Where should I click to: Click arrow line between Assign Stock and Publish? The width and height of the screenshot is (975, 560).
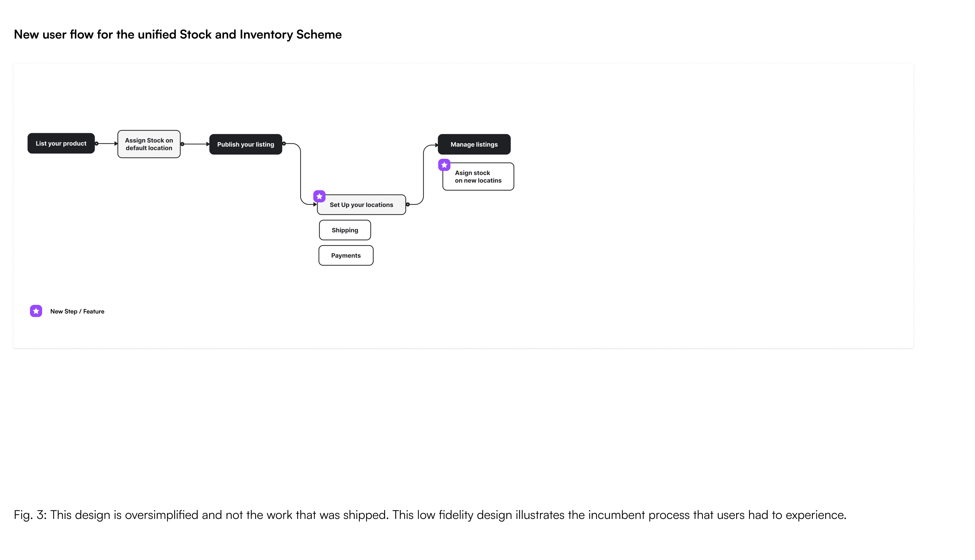tap(196, 144)
